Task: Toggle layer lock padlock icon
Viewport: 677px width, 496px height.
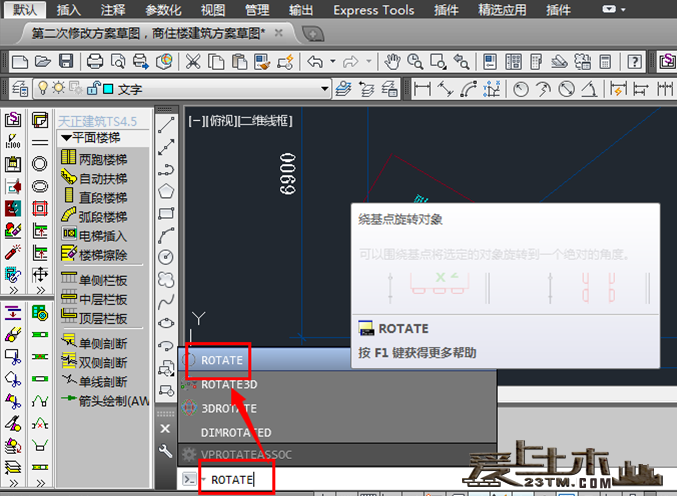Action: (93, 88)
